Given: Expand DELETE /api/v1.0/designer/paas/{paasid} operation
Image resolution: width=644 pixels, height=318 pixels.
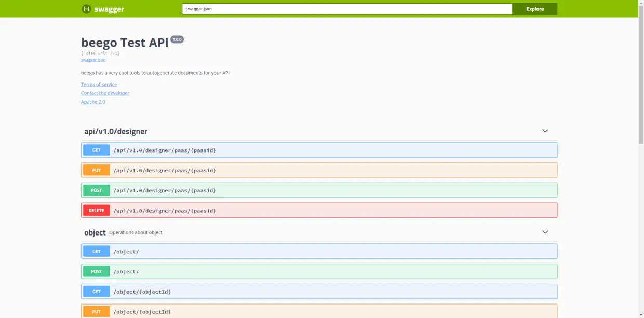Looking at the screenshot, I should [x=319, y=211].
